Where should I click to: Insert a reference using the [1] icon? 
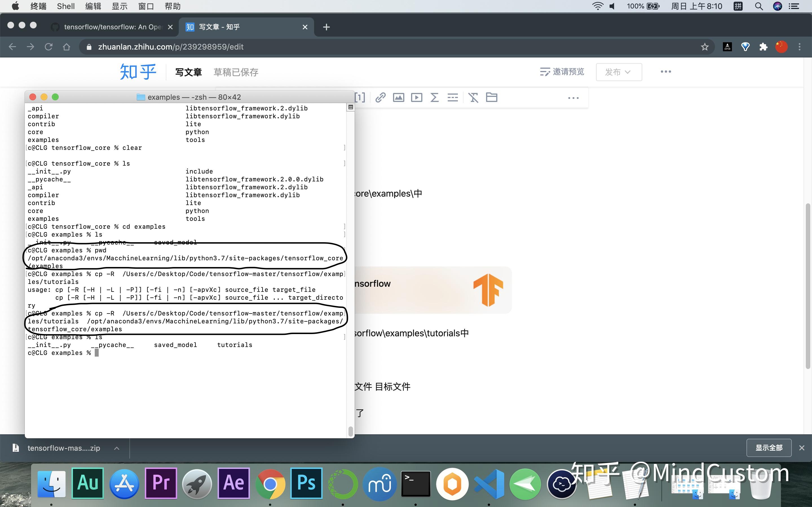click(x=360, y=97)
